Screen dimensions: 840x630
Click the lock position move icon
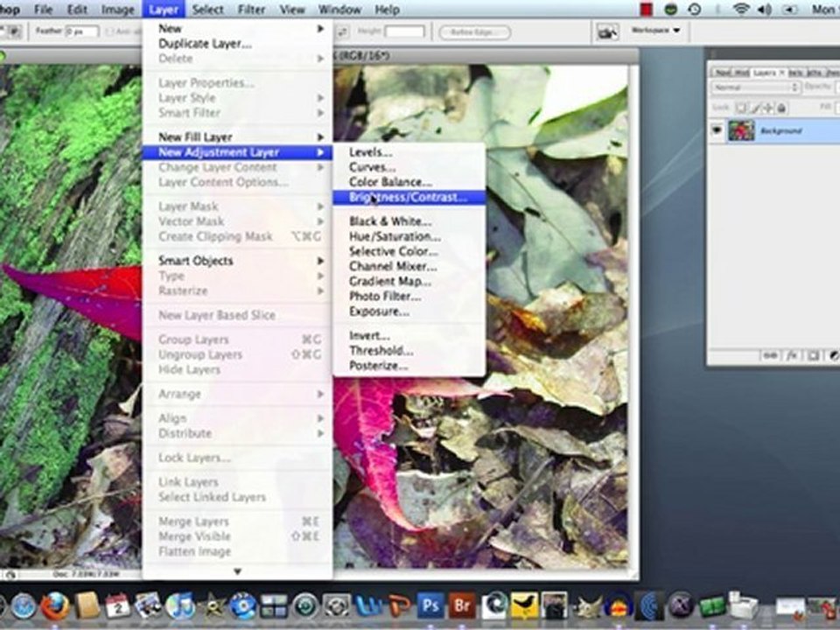tap(768, 108)
